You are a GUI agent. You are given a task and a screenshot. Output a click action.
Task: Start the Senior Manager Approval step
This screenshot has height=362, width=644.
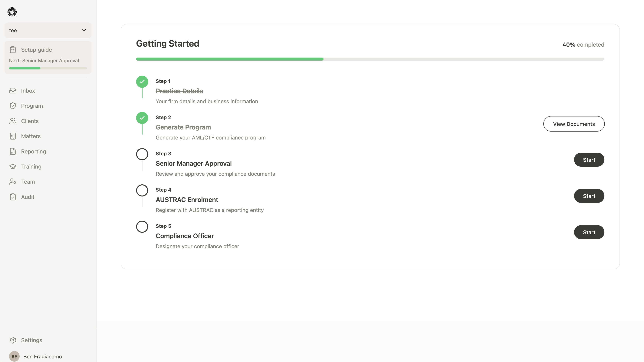(589, 159)
